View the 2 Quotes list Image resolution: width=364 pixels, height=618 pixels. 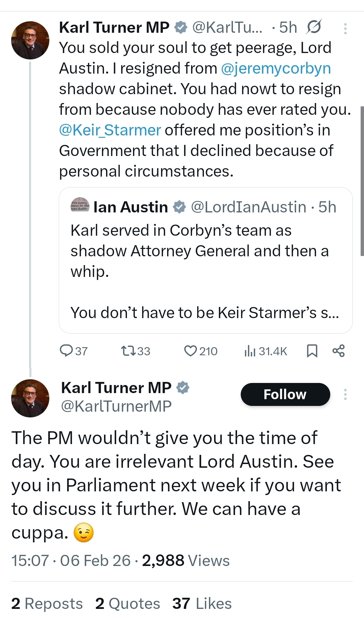click(128, 603)
